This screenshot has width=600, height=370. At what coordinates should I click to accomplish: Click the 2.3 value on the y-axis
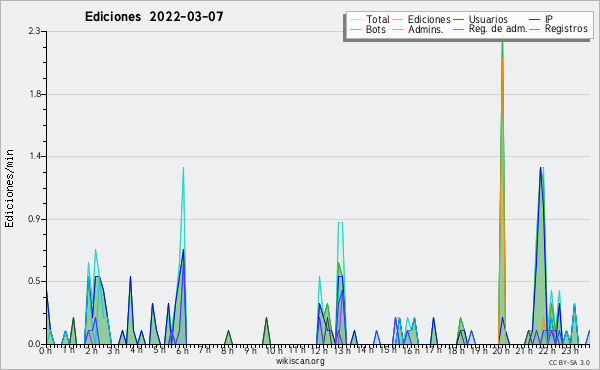[34, 31]
